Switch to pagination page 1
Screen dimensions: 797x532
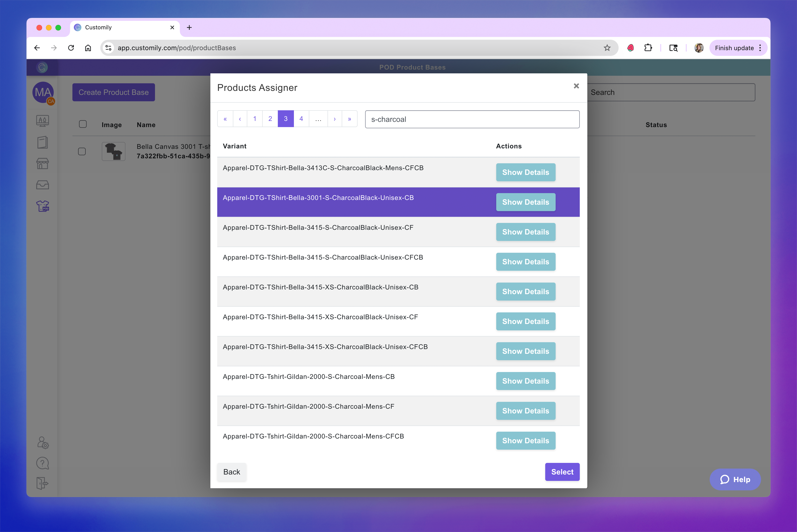click(x=254, y=119)
